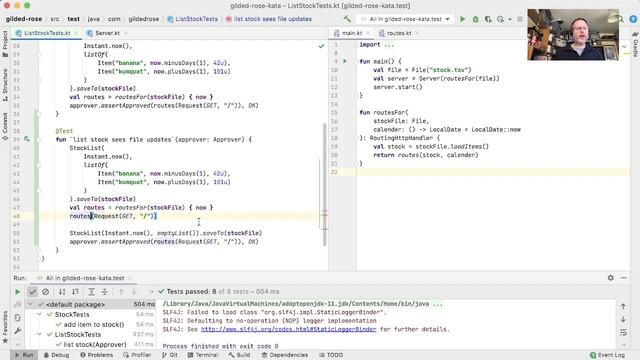The image size is (640, 360).
Task: Switch to ListStockTests.kt tab
Action: 47,33
